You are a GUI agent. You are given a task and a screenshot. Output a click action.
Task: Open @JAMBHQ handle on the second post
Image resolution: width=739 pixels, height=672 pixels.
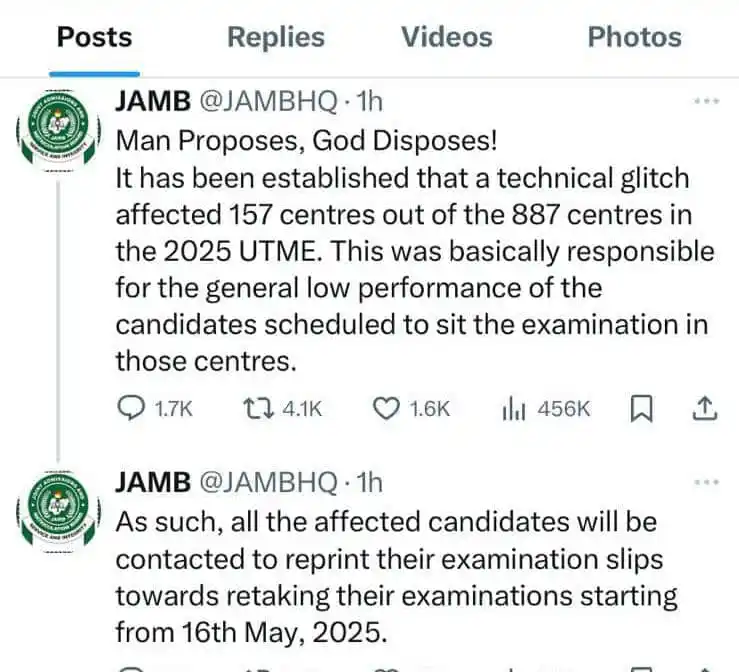269,483
